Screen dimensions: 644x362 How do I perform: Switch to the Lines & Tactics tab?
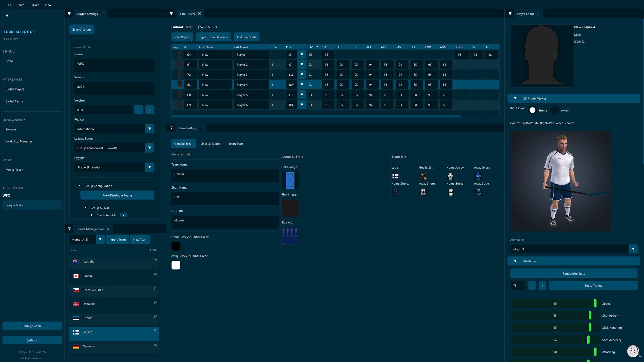[x=210, y=143]
